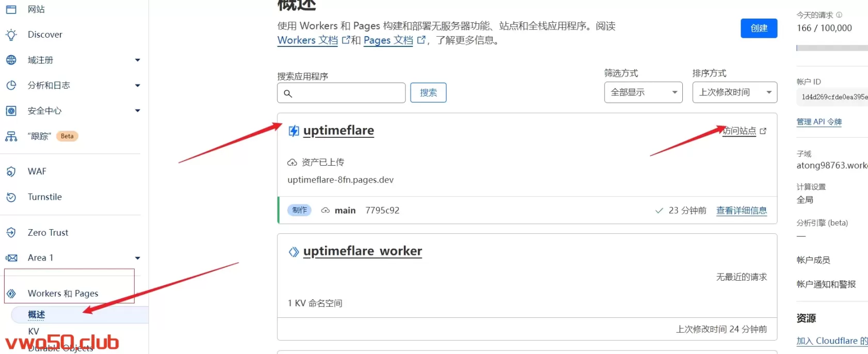Viewport: 868px width, 354px height.
Task: Expand the 域注册 sidebar section
Action: (x=137, y=60)
